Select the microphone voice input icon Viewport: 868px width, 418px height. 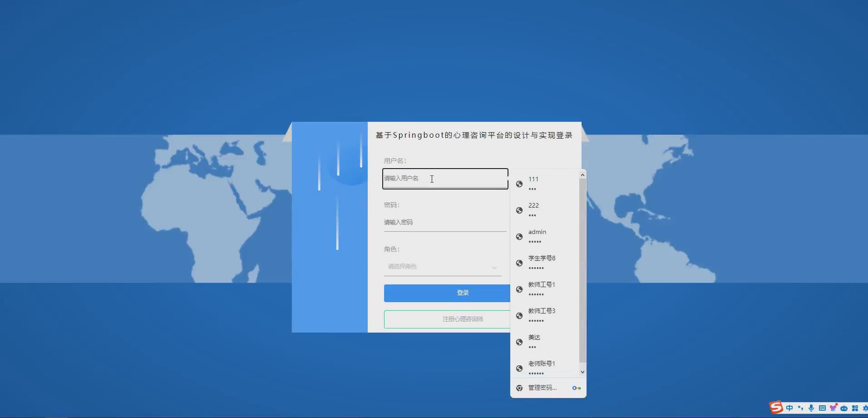tap(811, 408)
